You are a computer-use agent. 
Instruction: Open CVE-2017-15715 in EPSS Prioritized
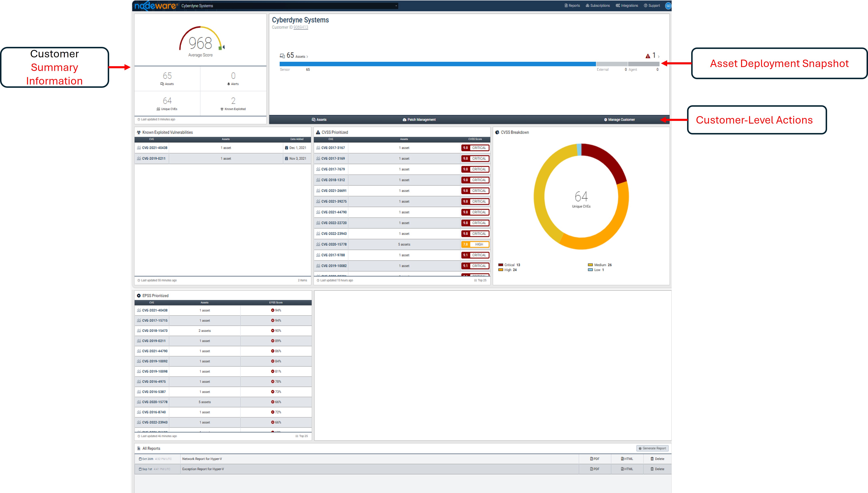pos(155,320)
